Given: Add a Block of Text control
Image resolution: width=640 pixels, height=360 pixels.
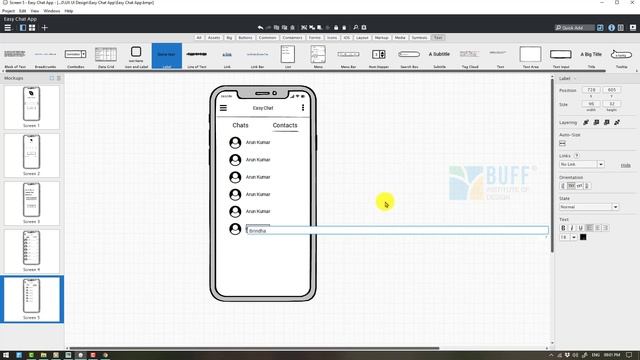Looking at the screenshot, I should (15, 57).
